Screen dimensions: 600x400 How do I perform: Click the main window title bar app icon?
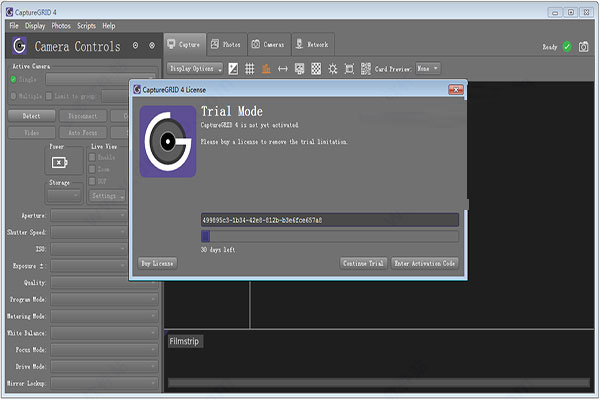10,12
